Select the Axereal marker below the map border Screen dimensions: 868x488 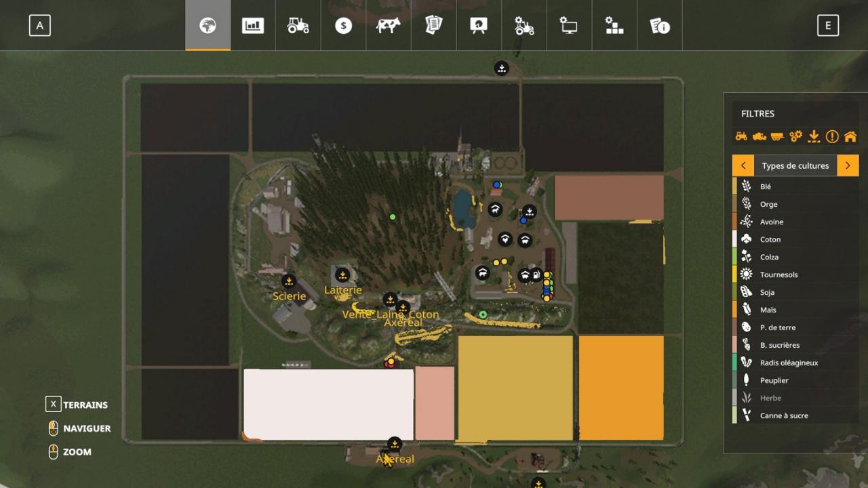(x=394, y=445)
